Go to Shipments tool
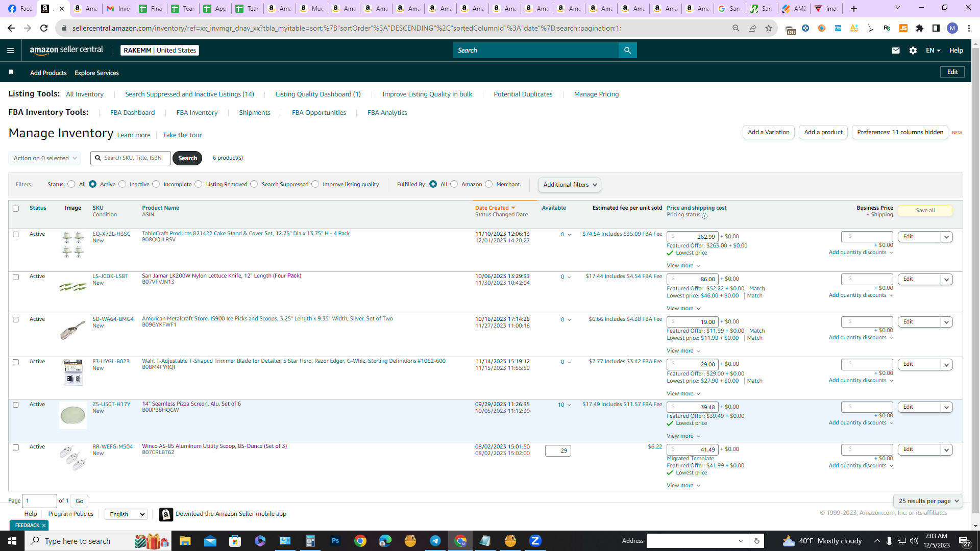Viewport: 980px width, 551px height. point(255,113)
